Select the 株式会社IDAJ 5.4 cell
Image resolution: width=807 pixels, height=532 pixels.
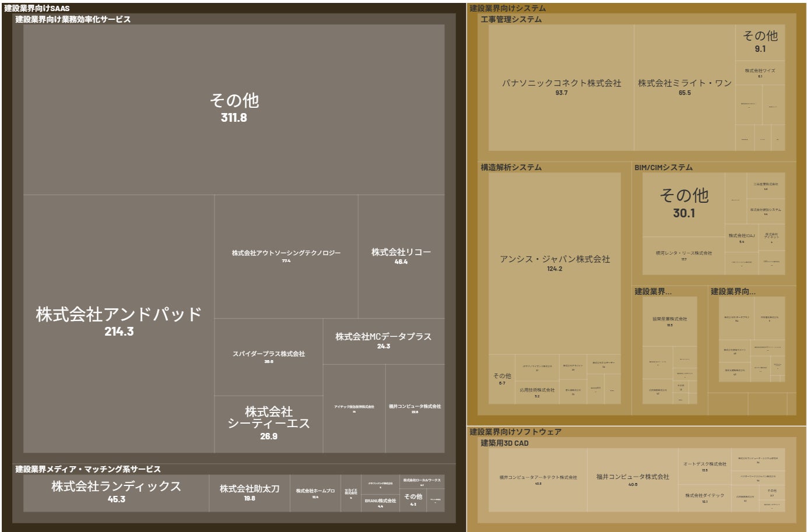tap(742, 238)
